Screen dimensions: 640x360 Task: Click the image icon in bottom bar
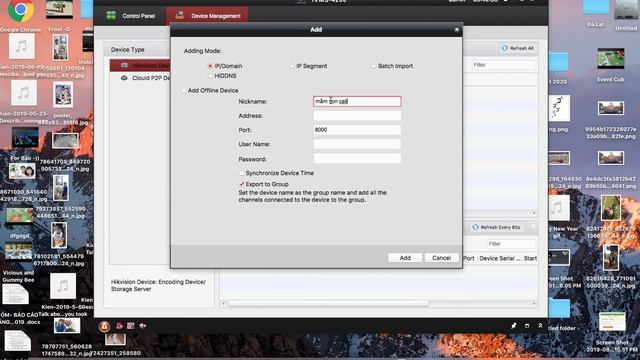point(131,326)
